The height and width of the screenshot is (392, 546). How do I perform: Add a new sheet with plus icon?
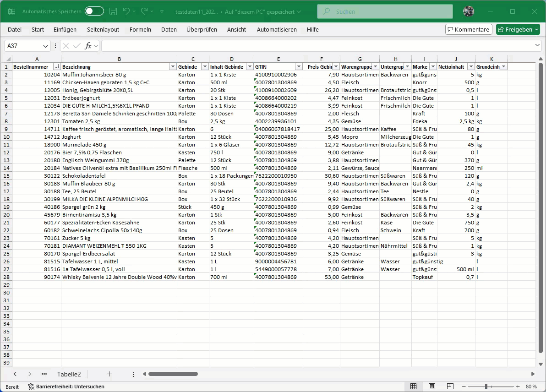point(109,374)
